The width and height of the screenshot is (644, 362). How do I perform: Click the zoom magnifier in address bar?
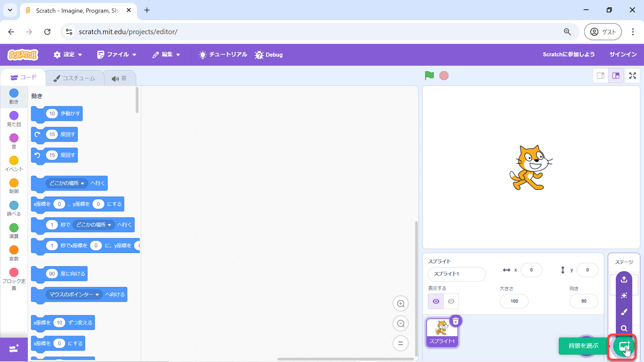pyautogui.click(x=567, y=32)
